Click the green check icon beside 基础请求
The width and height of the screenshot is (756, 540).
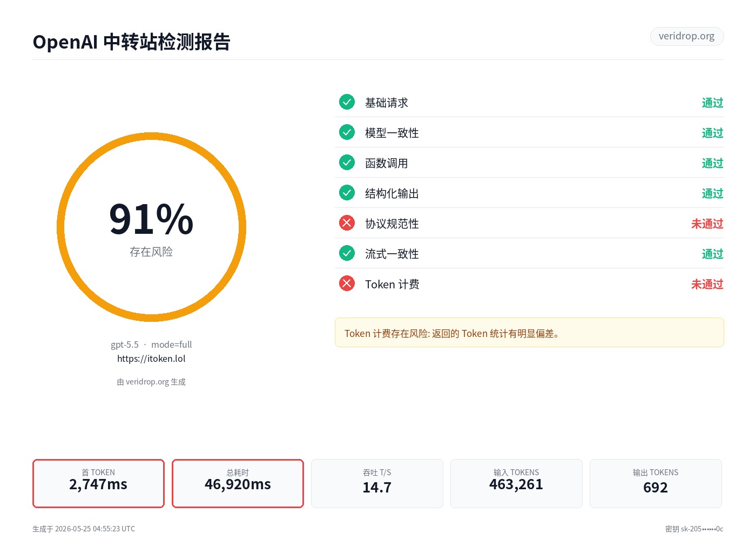click(x=347, y=102)
